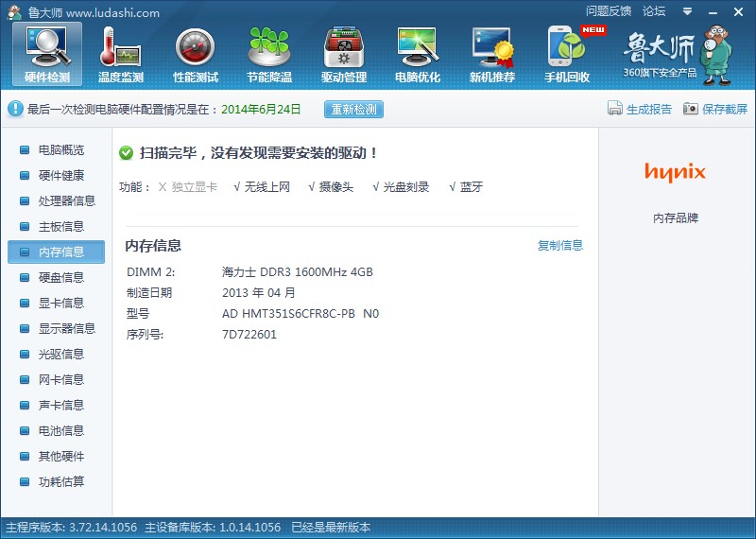Click the app icon in title bar
This screenshot has height=539, width=756.
(14, 12)
